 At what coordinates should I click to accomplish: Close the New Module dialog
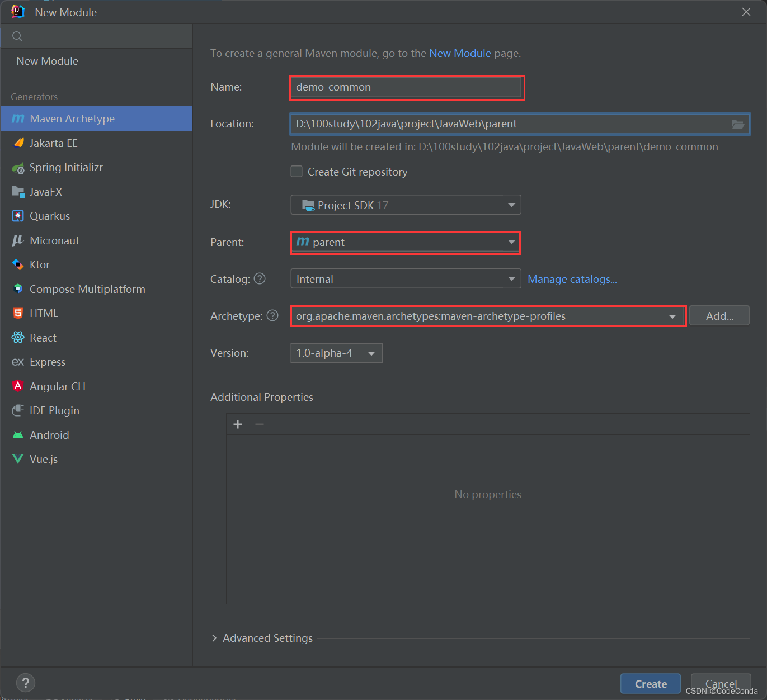(x=746, y=12)
